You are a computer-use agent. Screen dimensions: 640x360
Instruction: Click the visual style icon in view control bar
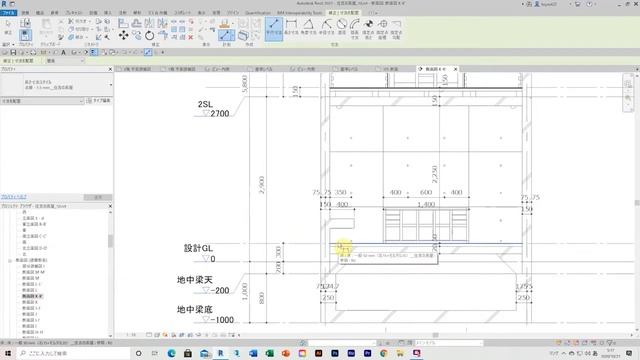click(157, 335)
